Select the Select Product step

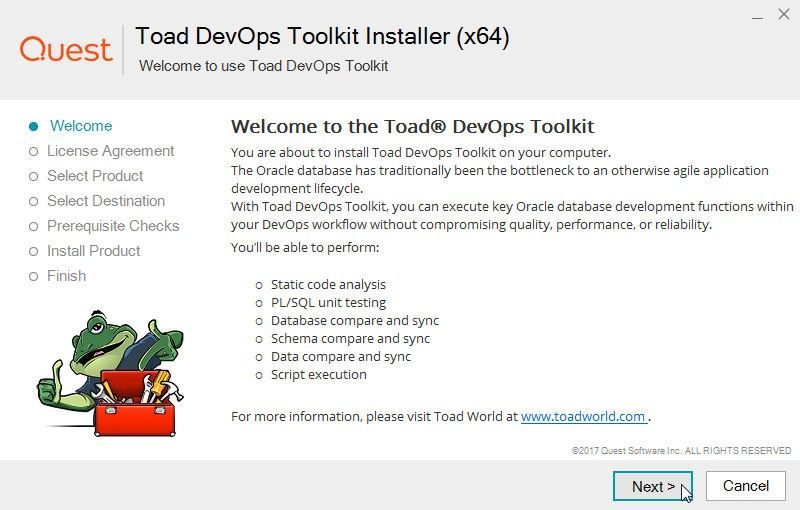coord(95,176)
